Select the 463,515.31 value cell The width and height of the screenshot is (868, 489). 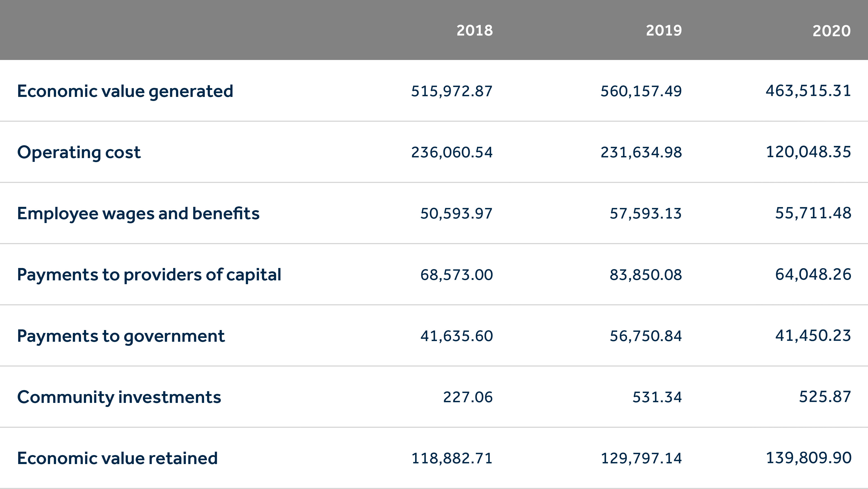[x=808, y=91]
